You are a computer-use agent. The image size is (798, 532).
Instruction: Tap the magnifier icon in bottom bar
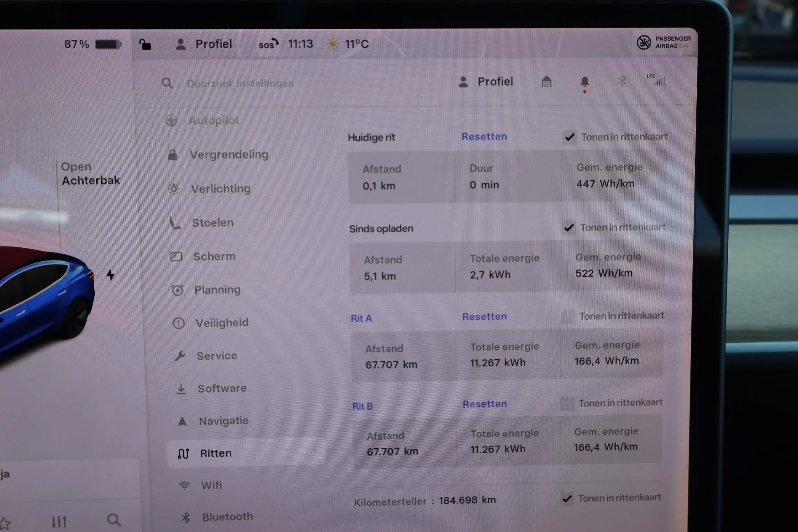(114, 520)
